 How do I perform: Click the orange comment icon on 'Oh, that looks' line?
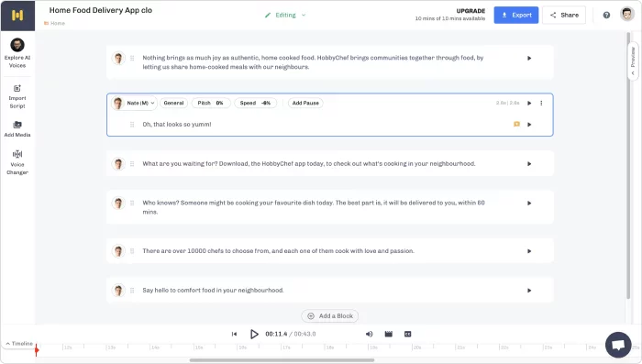516,124
